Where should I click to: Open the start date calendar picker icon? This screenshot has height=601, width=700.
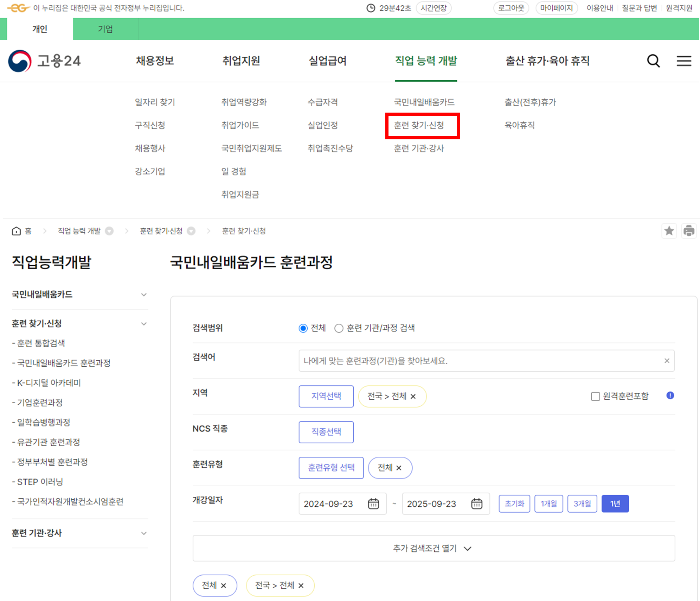coord(373,504)
